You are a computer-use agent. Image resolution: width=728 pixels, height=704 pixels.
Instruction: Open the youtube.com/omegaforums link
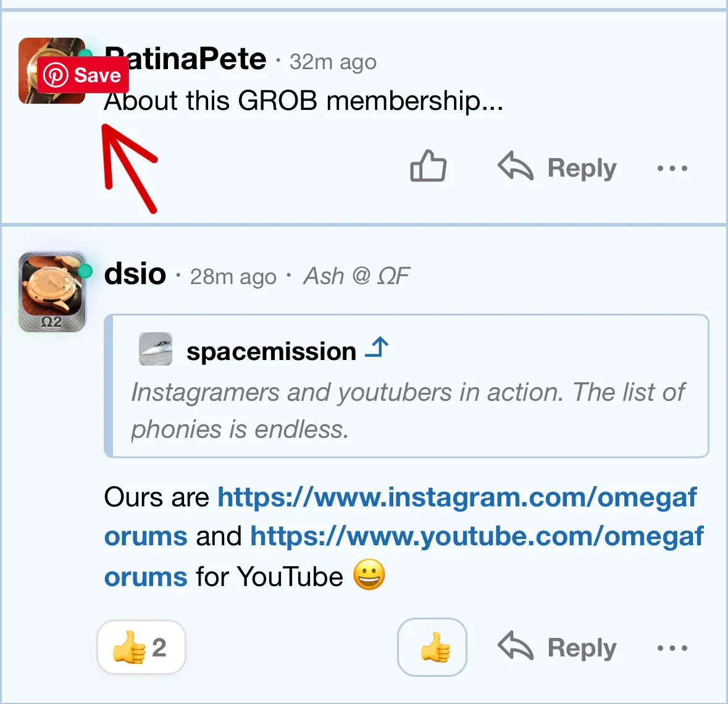477,537
